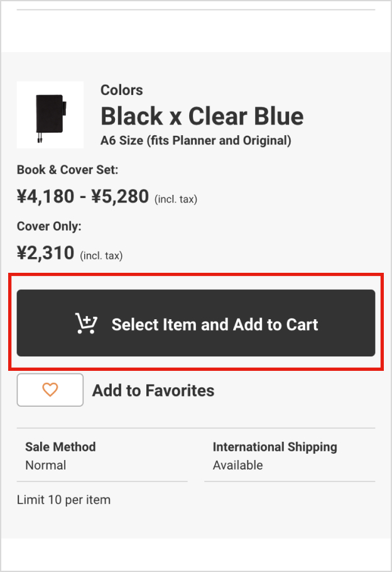392x572 pixels.
Task: Click the Sale Method heading
Action: click(x=60, y=447)
